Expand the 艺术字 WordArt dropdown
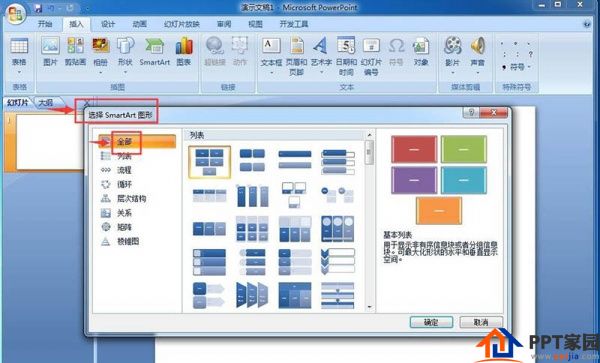 coord(321,72)
